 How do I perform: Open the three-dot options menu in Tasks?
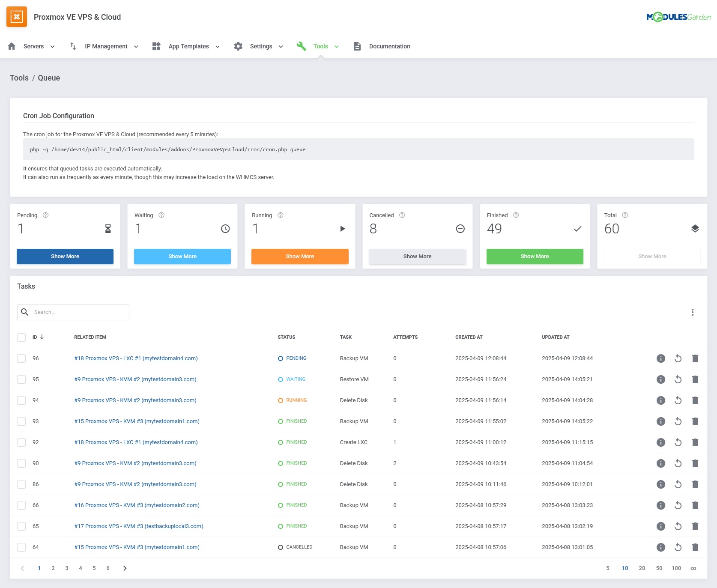click(693, 312)
